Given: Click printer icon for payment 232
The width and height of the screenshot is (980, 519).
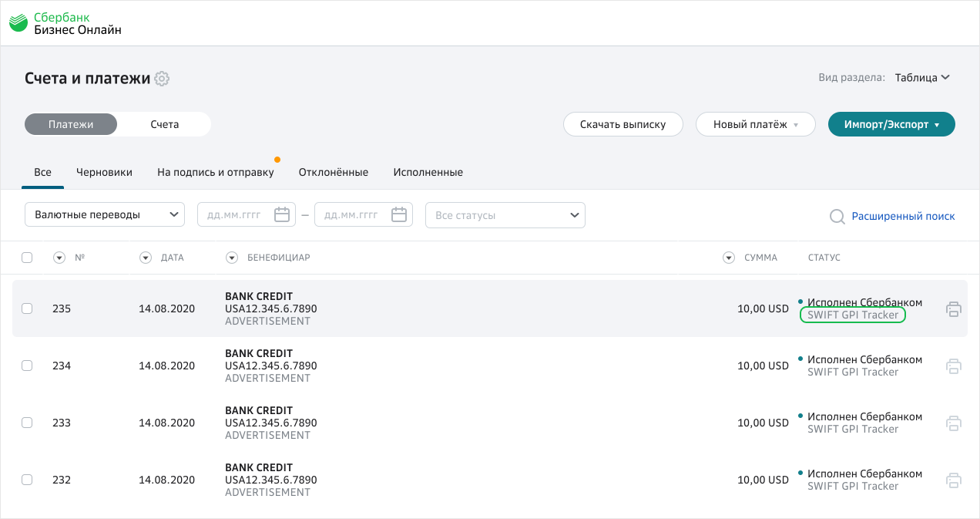Looking at the screenshot, I should coord(953,480).
